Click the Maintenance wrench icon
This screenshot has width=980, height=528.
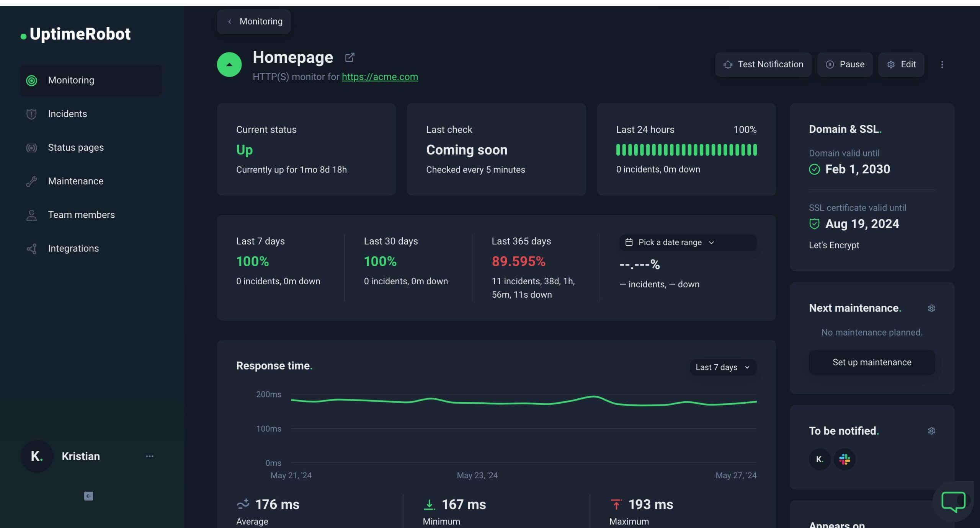pos(31,181)
